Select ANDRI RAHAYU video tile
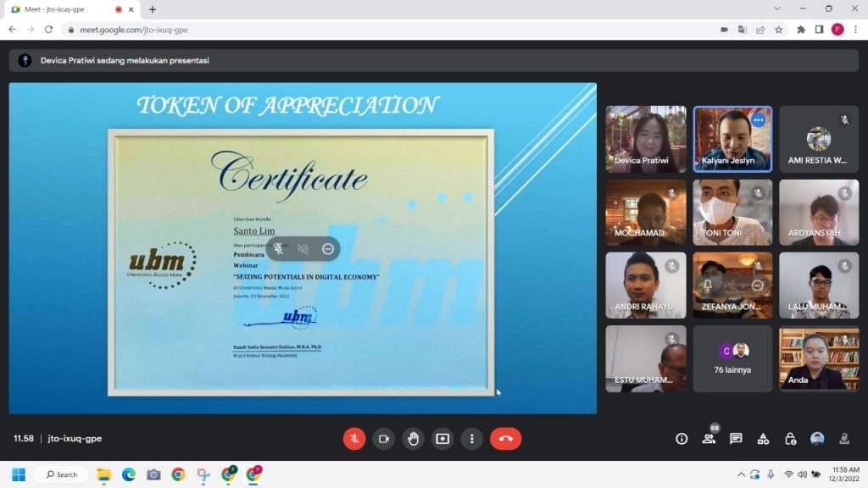Screen dimensions: 868x488 pos(645,286)
